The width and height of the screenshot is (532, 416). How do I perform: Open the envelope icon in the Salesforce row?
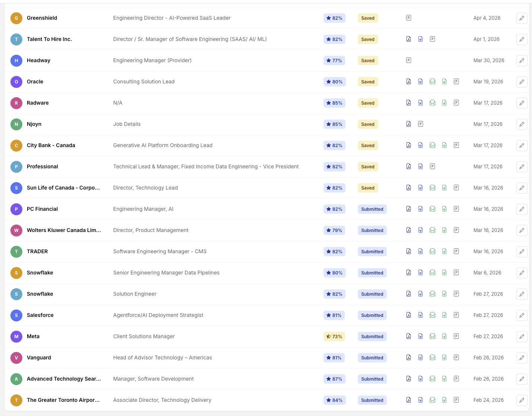432,315
